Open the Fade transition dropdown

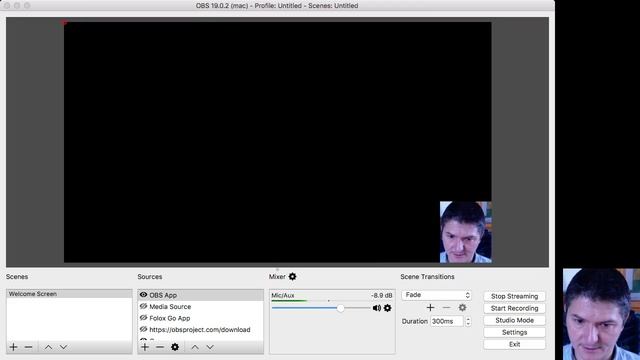point(436,295)
